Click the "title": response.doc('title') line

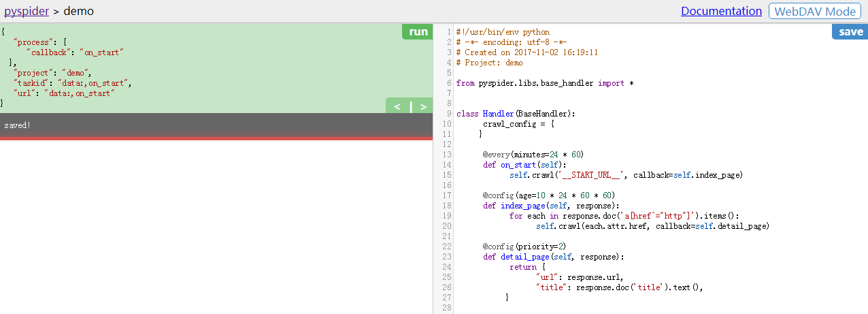(x=619, y=287)
